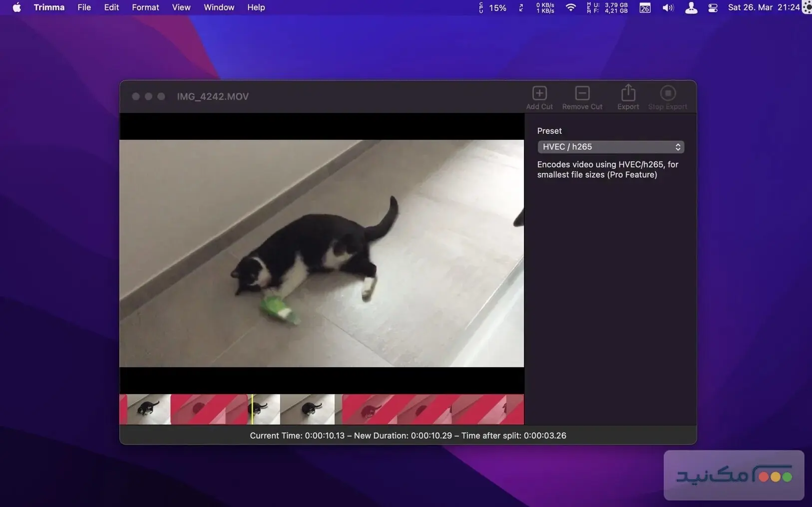The image size is (812, 507).
Task: Open the File menu
Action: [x=84, y=7]
